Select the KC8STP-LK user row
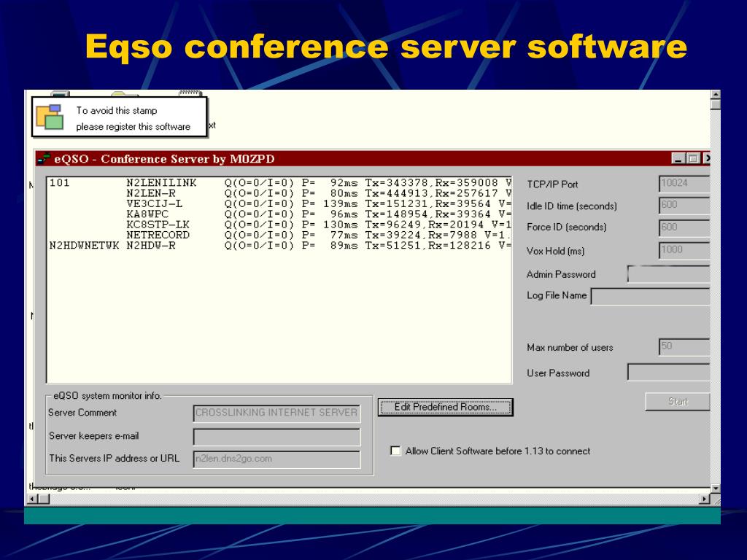This screenshot has height=560, width=747. tap(280, 225)
